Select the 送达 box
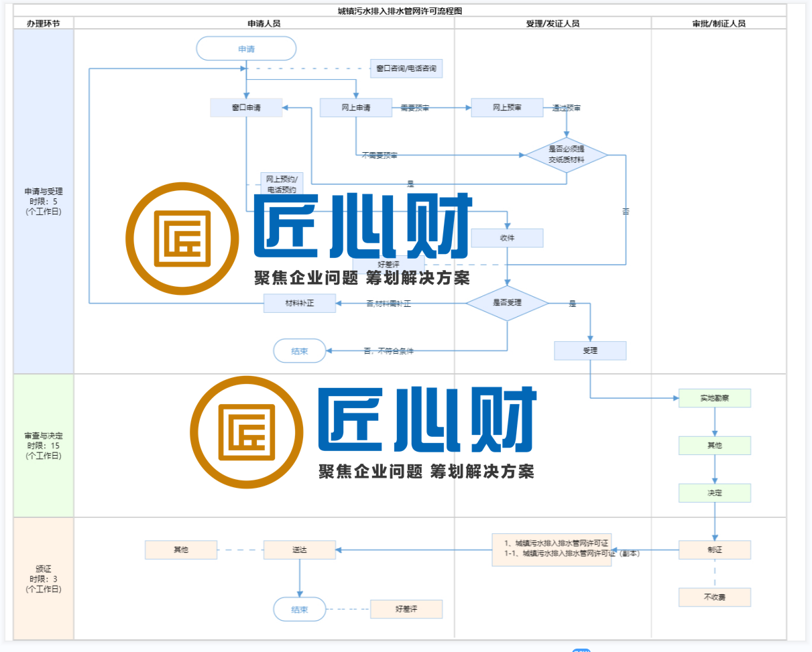The image size is (812, 652). [x=299, y=549]
